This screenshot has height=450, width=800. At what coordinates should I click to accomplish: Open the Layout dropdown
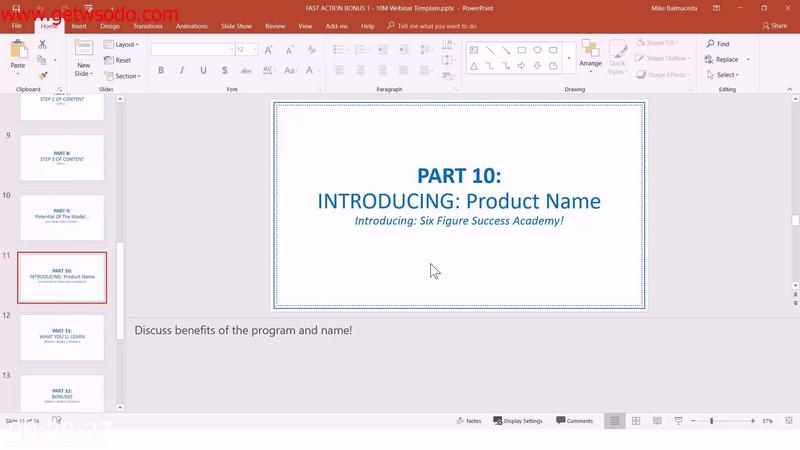pos(121,44)
